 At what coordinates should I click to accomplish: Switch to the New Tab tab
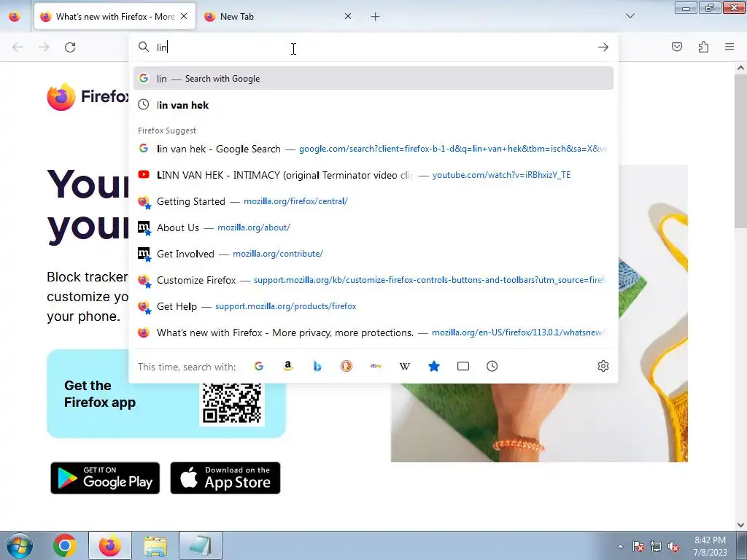279,17
